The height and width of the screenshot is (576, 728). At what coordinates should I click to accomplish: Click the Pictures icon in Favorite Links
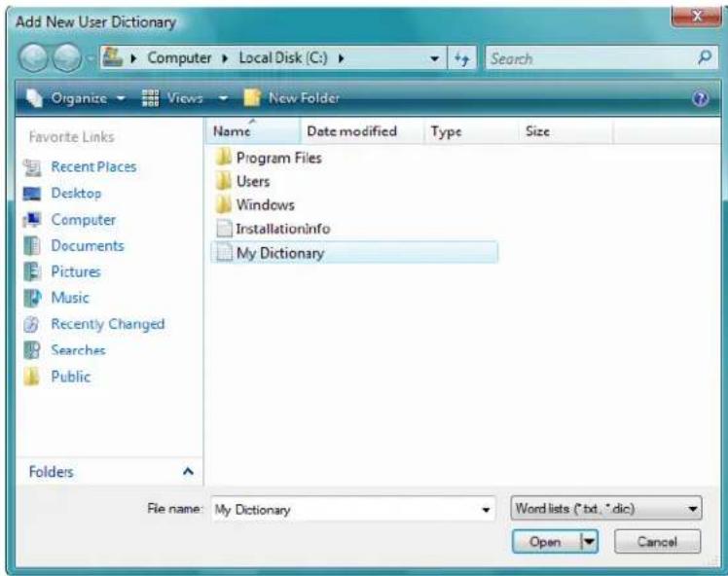tap(32, 271)
